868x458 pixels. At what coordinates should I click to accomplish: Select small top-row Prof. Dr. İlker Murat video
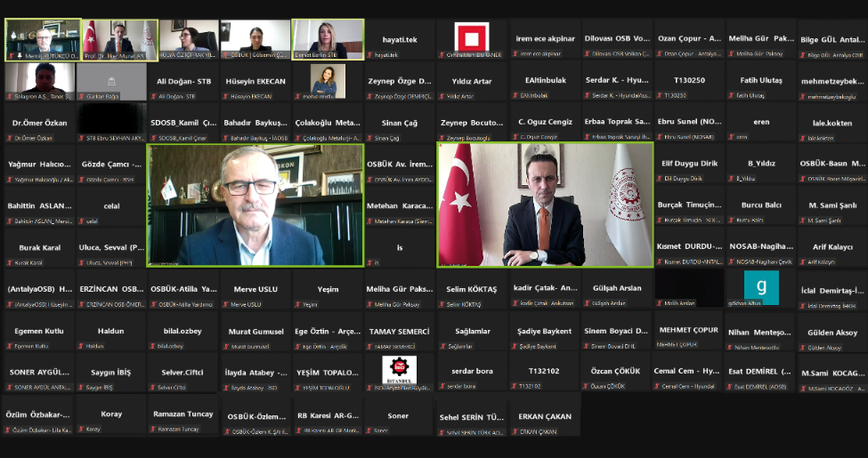(x=119, y=40)
